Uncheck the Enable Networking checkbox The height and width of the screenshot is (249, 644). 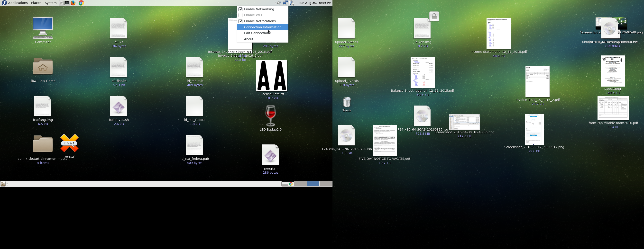click(240, 9)
